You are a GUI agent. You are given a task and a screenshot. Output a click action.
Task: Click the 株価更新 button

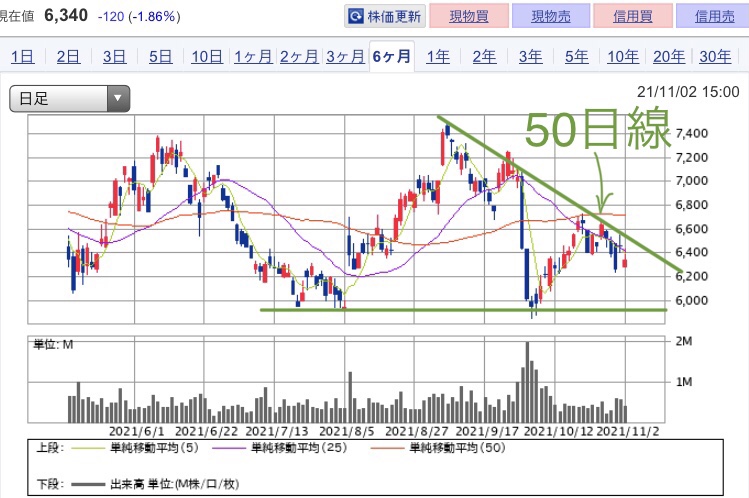tap(385, 17)
